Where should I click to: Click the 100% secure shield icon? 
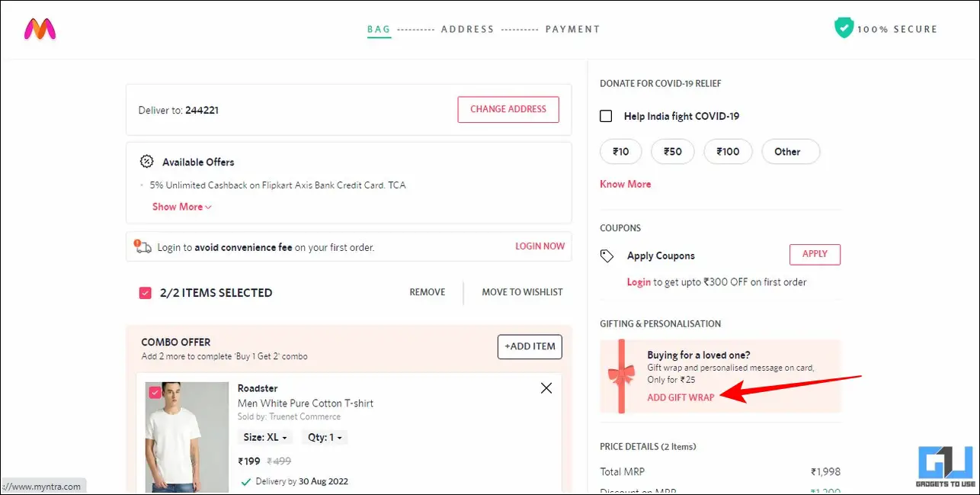[x=844, y=28]
